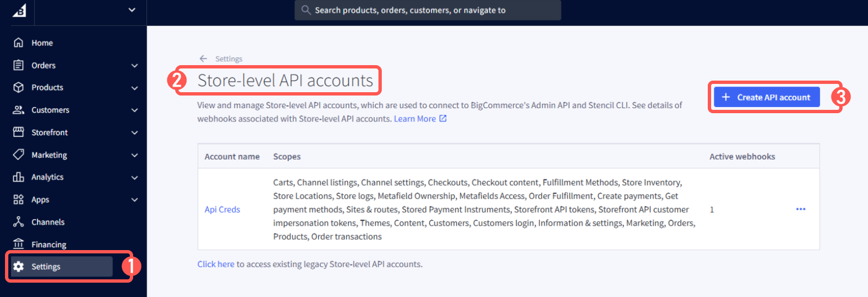Click the Products box icon

[x=19, y=87]
